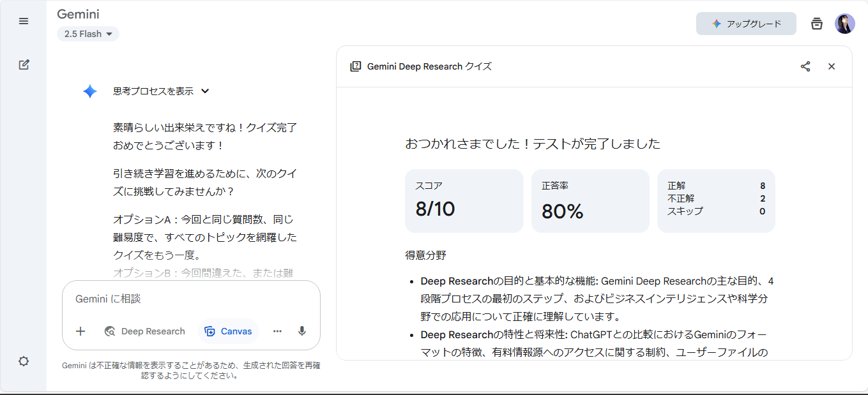Click the オプションA paragraph in the chat
Viewport: 868px width, 395px height.
[205, 237]
